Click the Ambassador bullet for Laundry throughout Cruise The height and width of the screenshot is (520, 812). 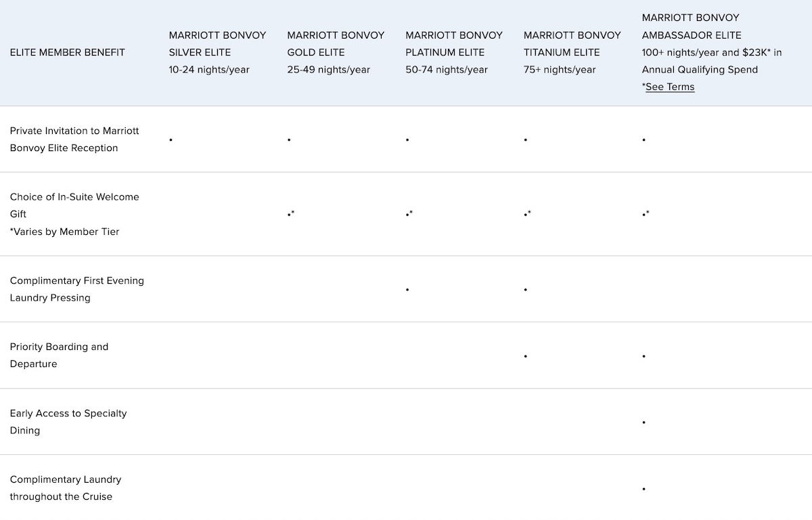644,489
